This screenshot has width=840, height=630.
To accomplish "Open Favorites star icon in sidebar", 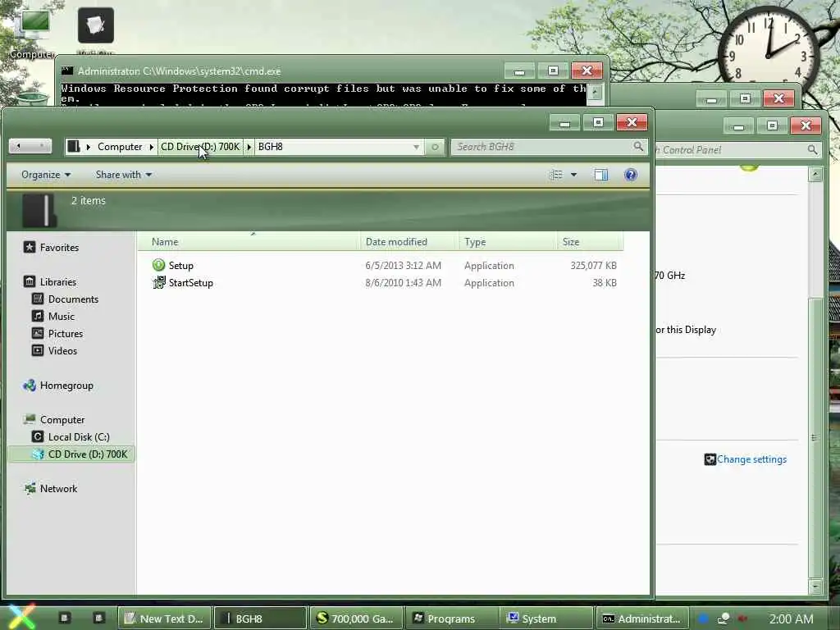I will coord(30,247).
